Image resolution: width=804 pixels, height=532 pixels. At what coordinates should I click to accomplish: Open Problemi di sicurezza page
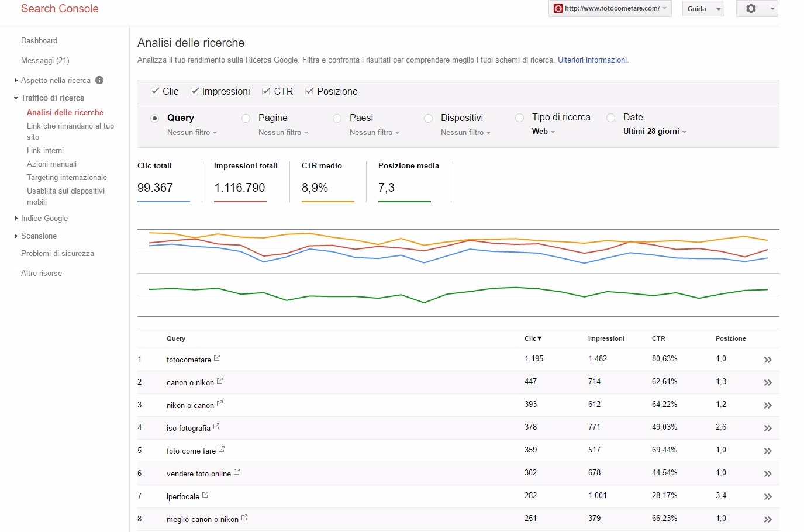(x=57, y=253)
